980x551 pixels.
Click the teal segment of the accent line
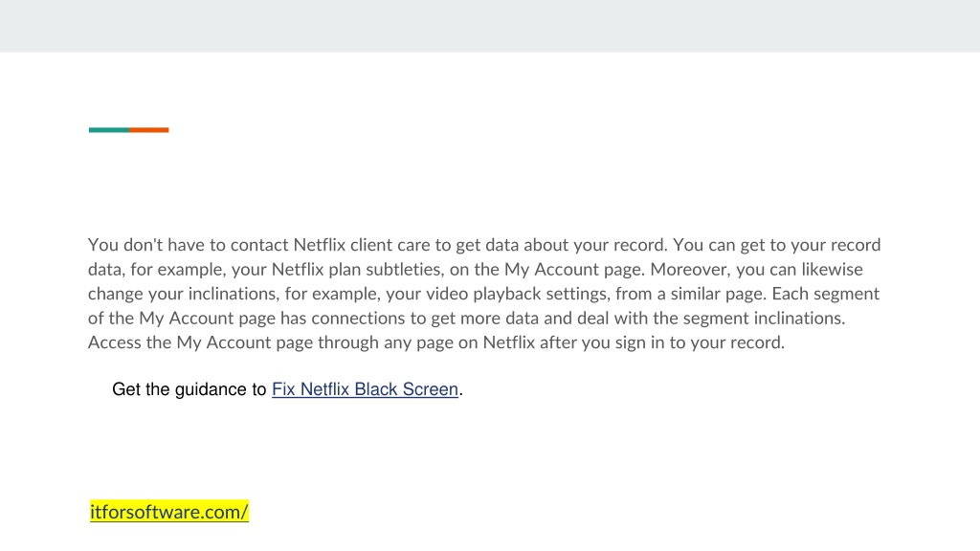[109, 130]
